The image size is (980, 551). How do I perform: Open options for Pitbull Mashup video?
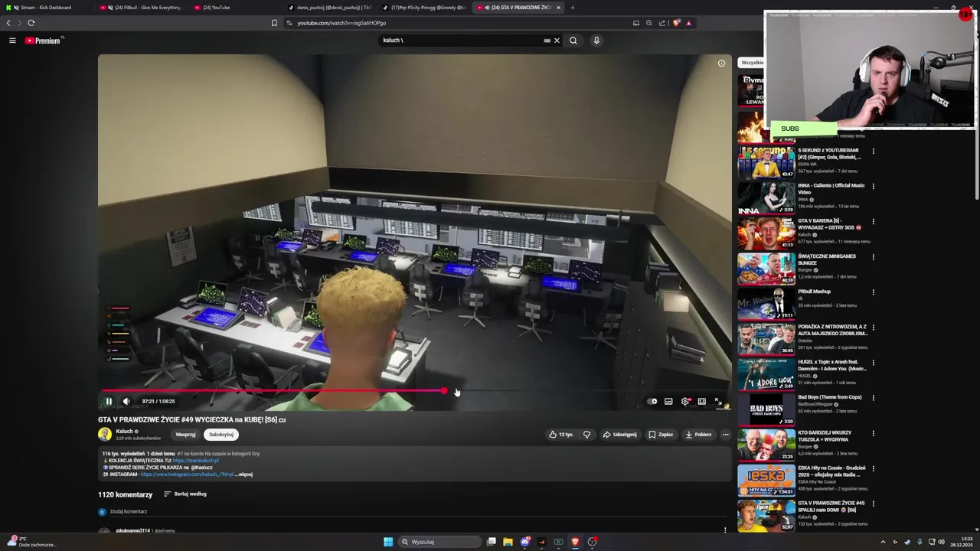coord(873,292)
